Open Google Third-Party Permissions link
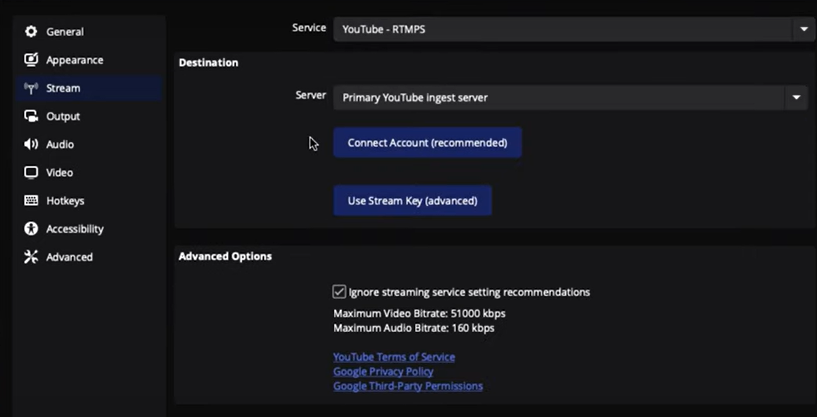The height and width of the screenshot is (417, 817). click(408, 386)
